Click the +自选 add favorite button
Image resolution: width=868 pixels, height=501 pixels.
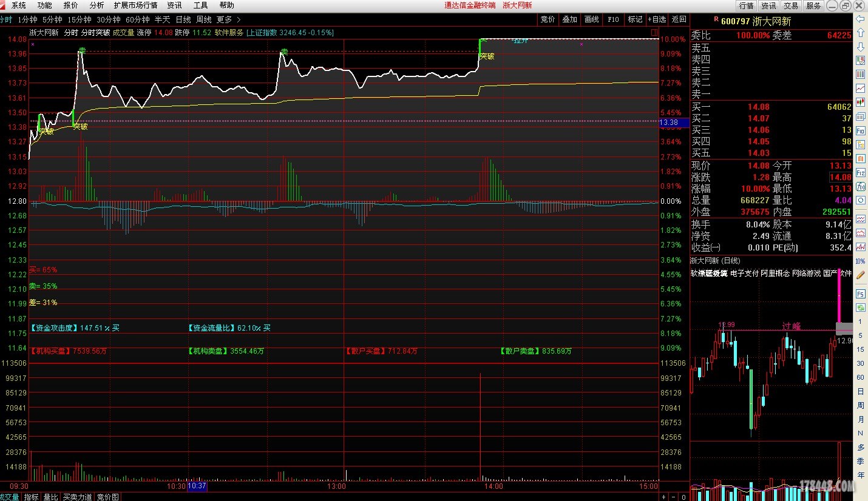click(x=657, y=19)
